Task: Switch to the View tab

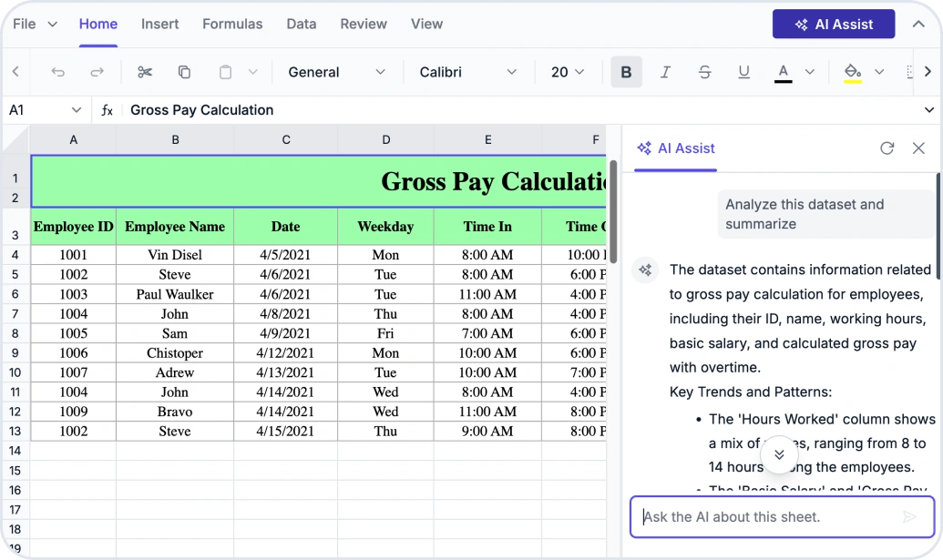Action: click(x=427, y=24)
